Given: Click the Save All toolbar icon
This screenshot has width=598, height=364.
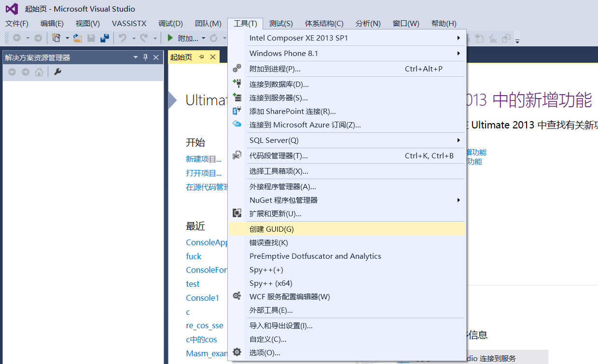Looking at the screenshot, I should (104, 38).
